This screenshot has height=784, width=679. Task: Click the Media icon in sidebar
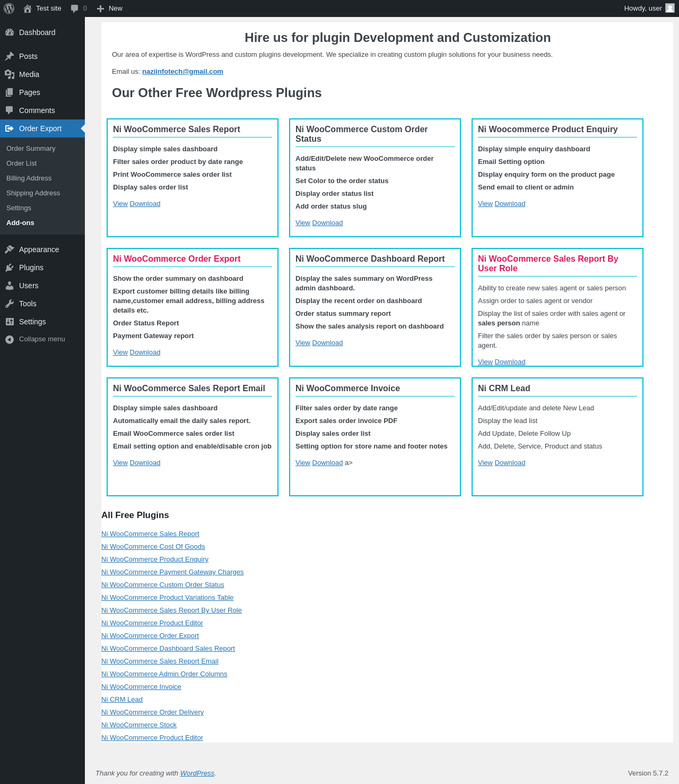point(10,74)
